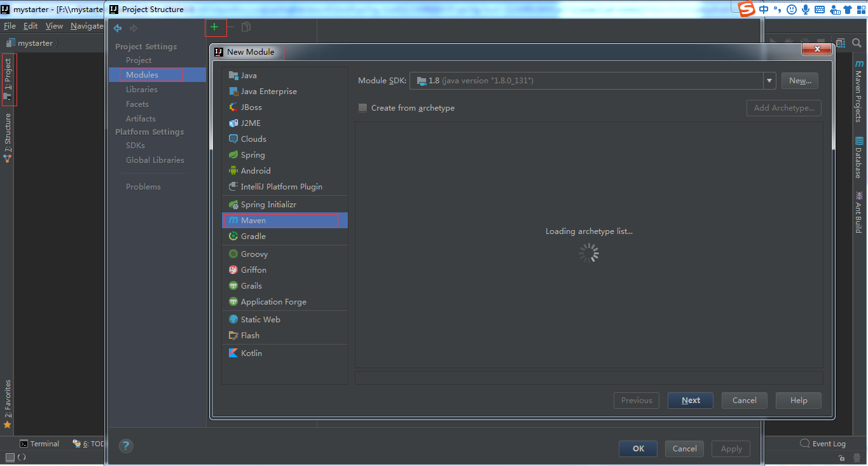
Task: Click Cancel in Project Structure dialog
Action: click(685, 449)
